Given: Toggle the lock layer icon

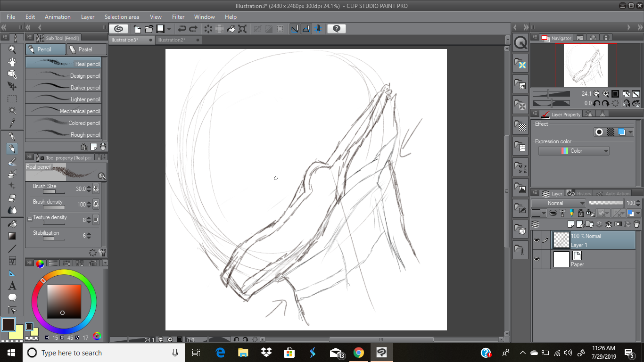Looking at the screenshot, I should (x=580, y=214).
